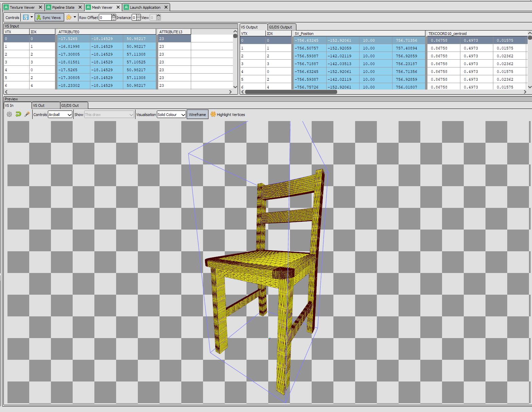Toggle the Sync Views button
The width and height of the screenshot is (532, 412).
point(49,18)
